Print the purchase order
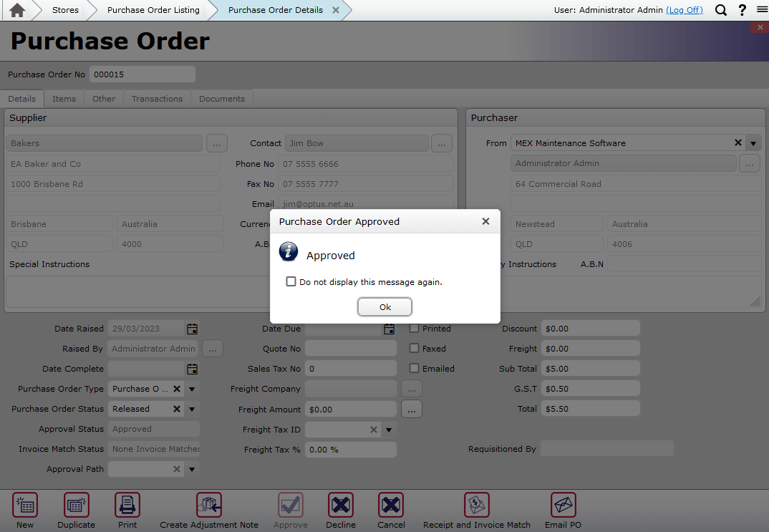Viewport: 769px width, 532px height. coord(127,510)
